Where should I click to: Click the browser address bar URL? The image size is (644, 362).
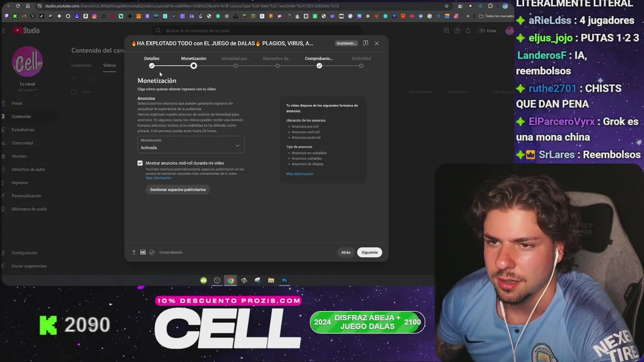click(192, 6)
